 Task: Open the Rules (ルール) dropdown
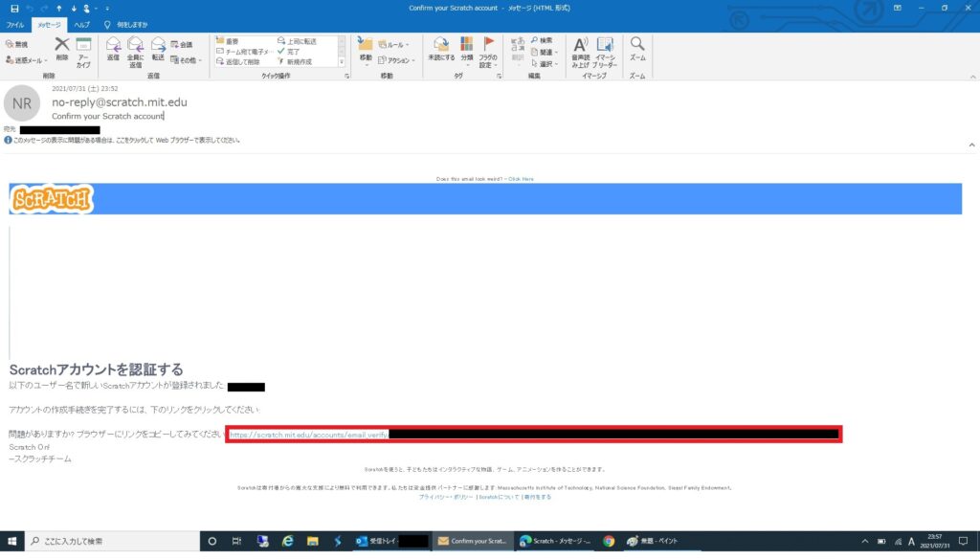coord(393,44)
